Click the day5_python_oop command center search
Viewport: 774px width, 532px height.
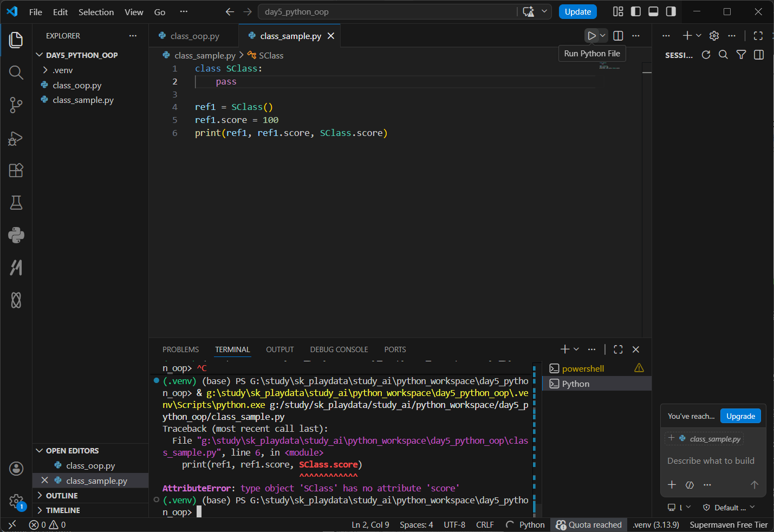coord(388,12)
